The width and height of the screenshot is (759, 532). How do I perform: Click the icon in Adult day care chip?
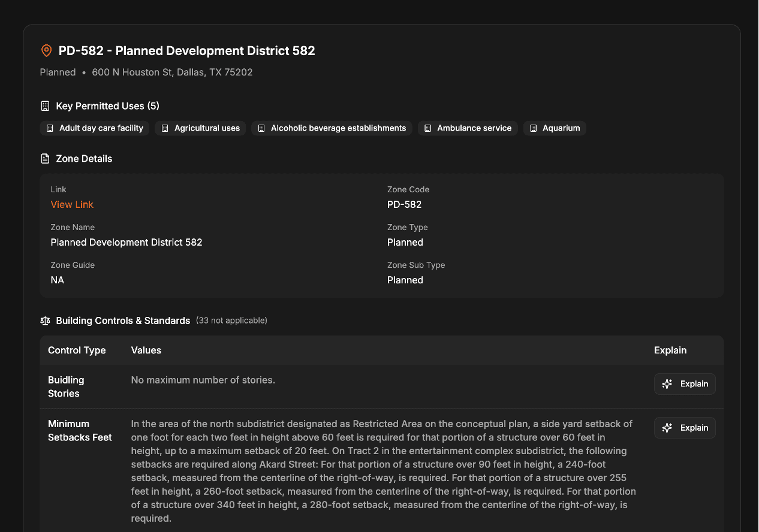tap(50, 128)
